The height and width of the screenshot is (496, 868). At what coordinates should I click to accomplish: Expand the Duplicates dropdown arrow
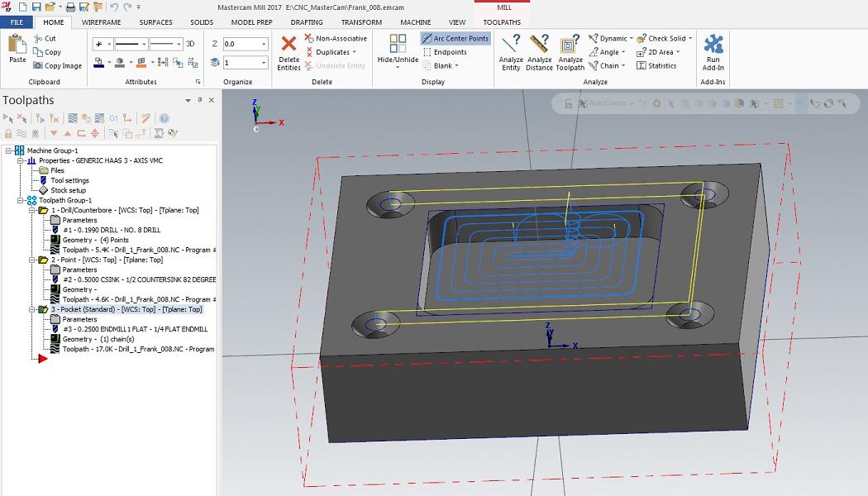click(354, 52)
